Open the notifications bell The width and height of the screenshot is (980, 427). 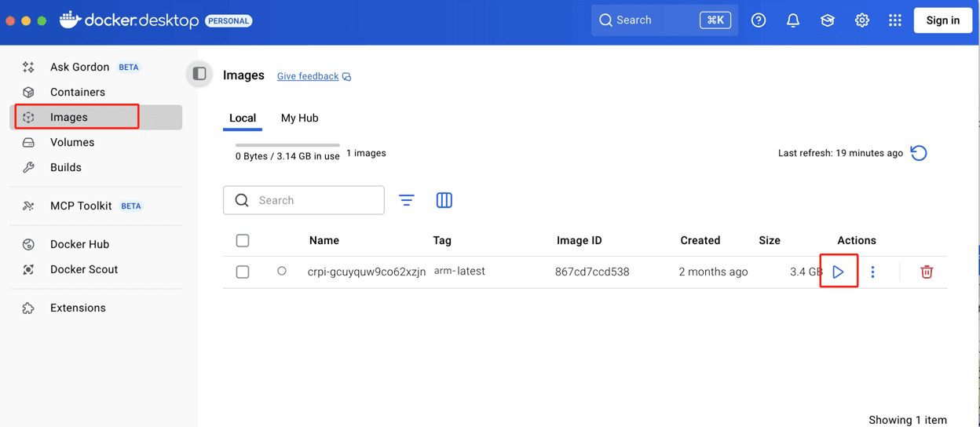(x=793, y=20)
